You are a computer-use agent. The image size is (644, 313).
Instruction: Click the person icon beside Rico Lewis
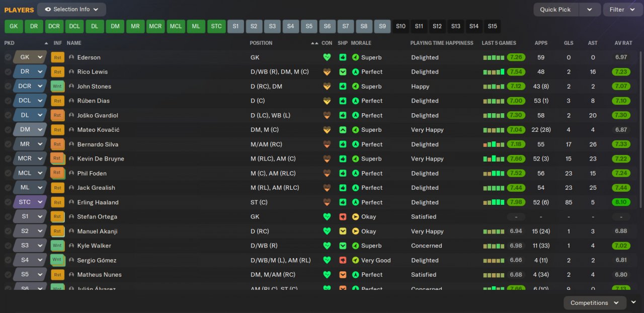coord(71,72)
